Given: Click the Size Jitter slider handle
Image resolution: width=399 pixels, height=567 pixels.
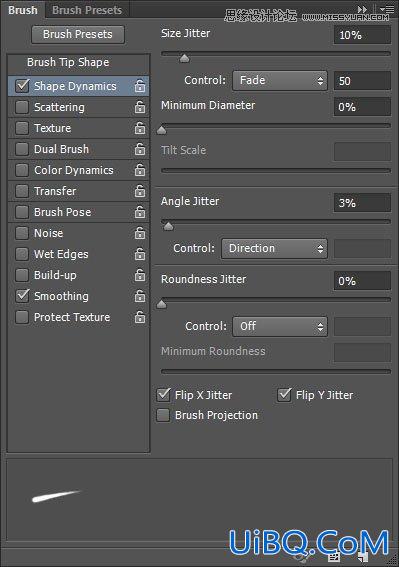Looking at the screenshot, I should coord(184,58).
